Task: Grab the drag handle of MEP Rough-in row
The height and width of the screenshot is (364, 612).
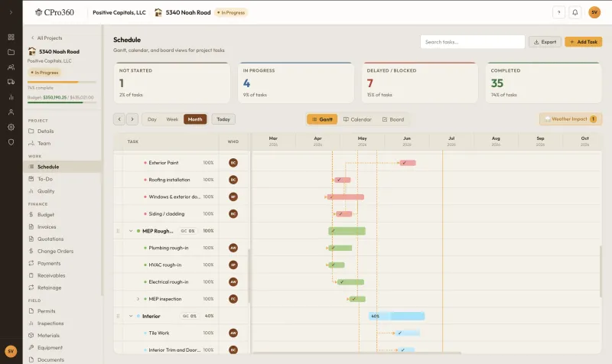Action: pyautogui.click(x=118, y=231)
